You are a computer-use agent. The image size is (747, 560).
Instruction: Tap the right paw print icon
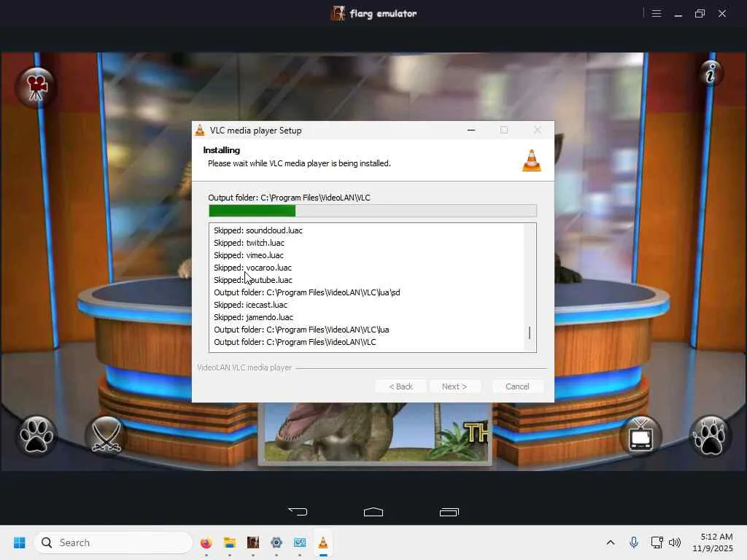(711, 436)
